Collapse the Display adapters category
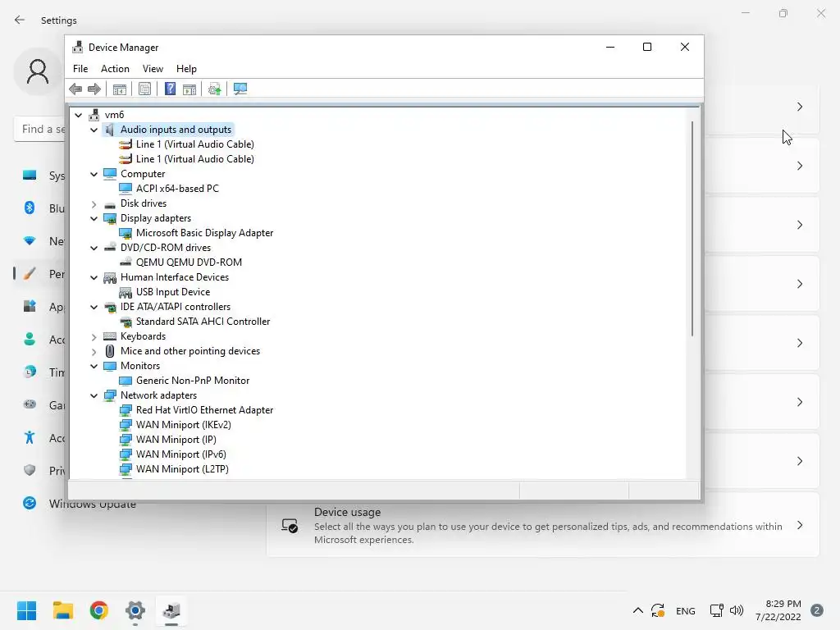The height and width of the screenshot is (630, 840). pyautogui.click(x=94, y=218)
